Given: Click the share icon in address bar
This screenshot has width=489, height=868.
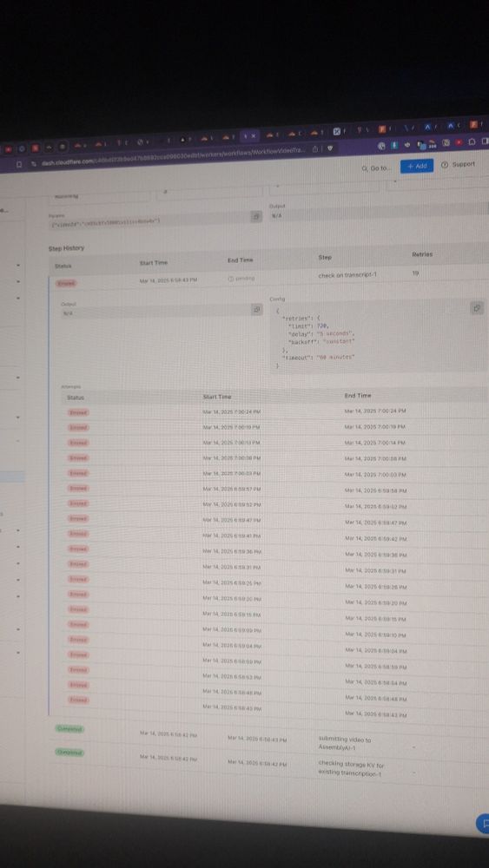Looking at the screenshot, I should coord(315,149).
